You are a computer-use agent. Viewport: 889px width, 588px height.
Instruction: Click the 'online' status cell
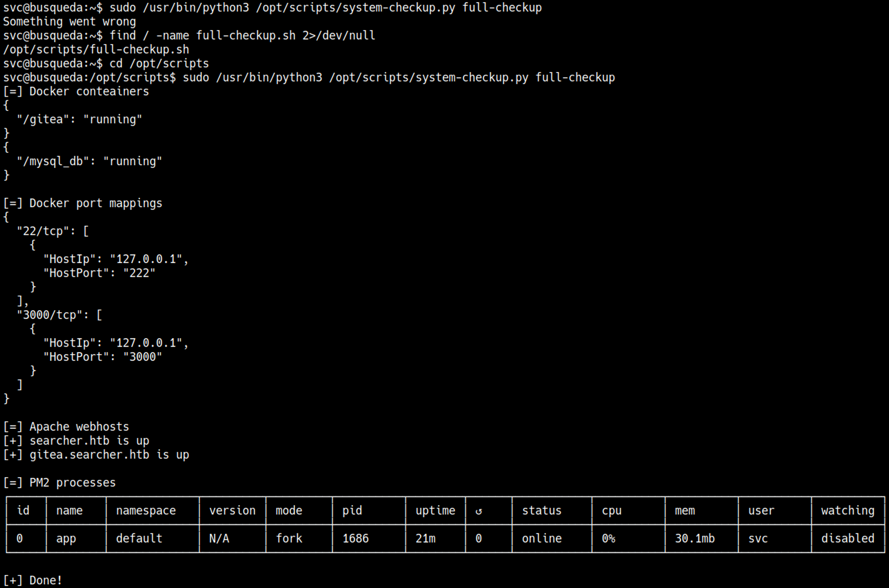tap(541, 539)
